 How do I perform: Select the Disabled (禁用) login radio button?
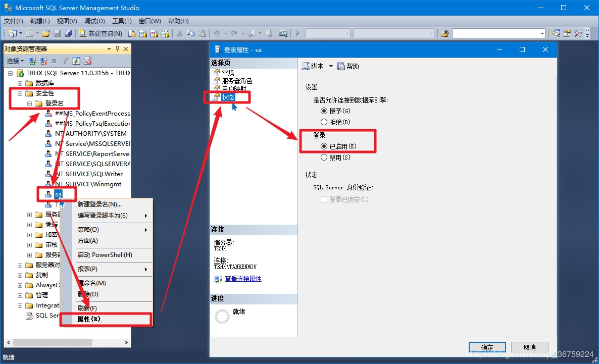point(324,158)
